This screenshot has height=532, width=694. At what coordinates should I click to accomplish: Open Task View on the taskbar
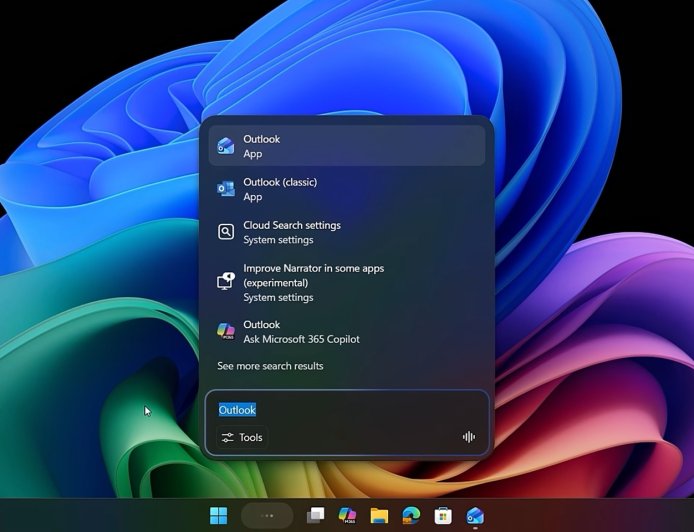pyautogui.click(x=315, y=515)
